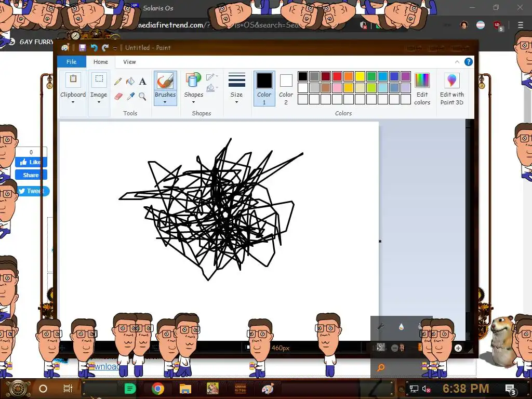Open File Explorer from the taskbar

coord(185,389)
